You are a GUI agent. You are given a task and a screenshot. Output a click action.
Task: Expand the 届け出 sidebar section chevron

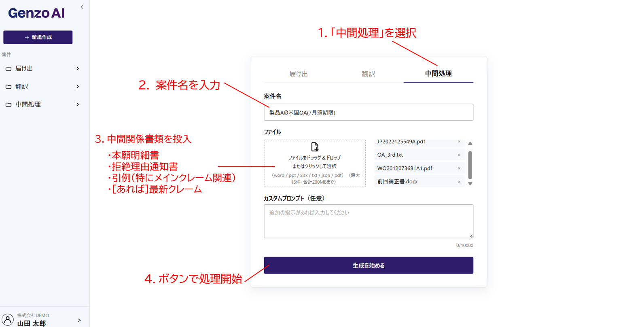click(78, 69)
